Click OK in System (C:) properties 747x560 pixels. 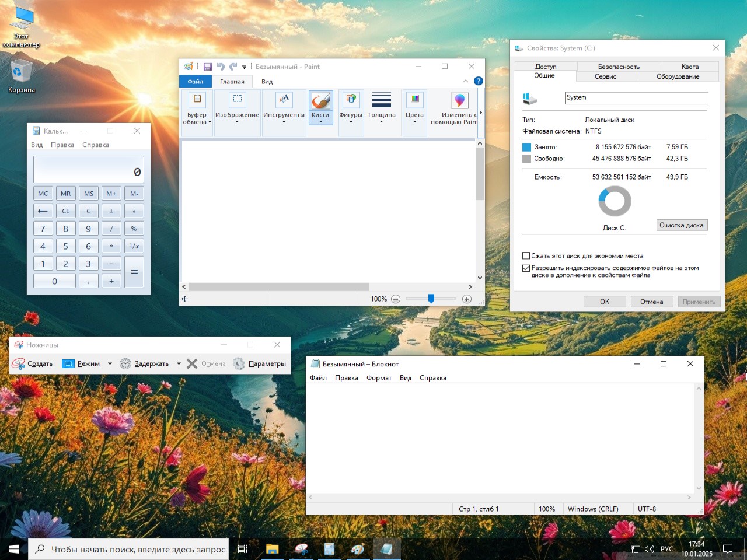[605, 302]
